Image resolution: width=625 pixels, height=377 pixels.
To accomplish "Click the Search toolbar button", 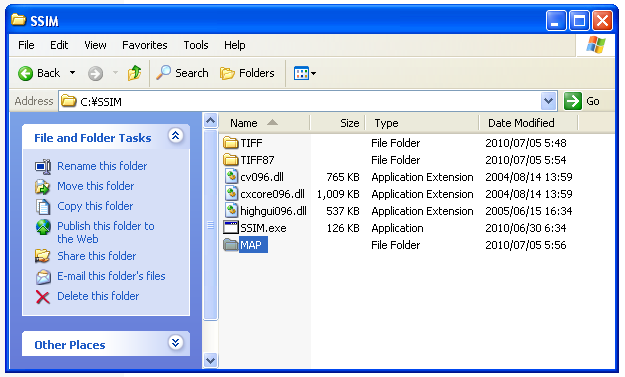I will point(182,73).
